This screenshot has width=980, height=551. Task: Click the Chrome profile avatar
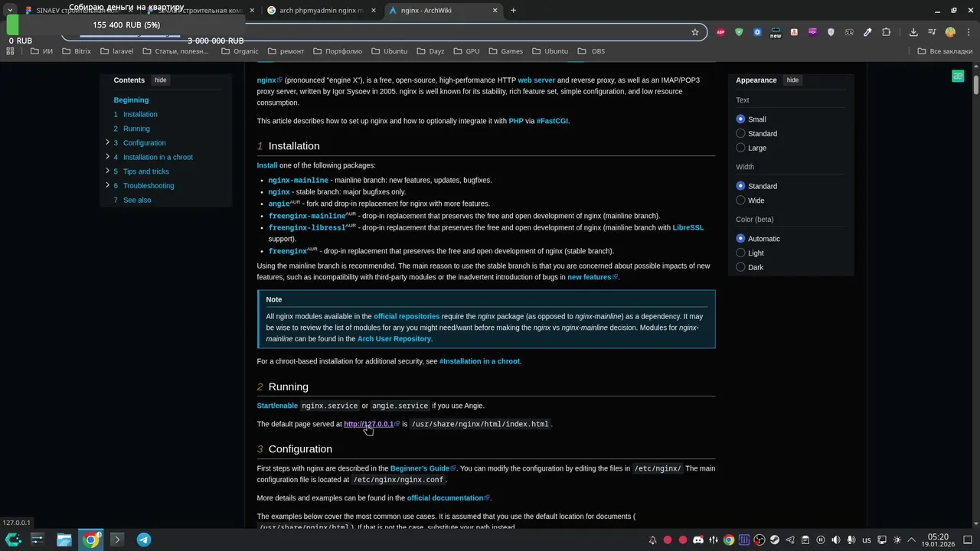click(x=950, y=32)
